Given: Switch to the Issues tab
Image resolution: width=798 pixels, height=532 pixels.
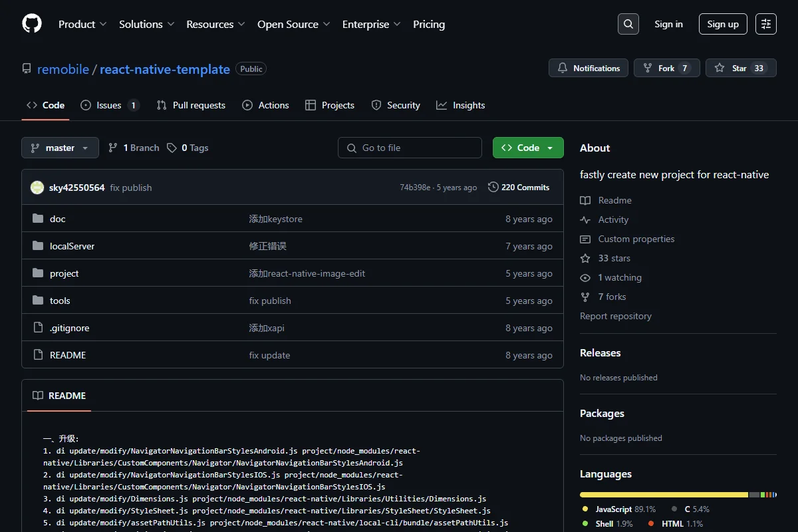Looking at the screenshot, I should [110, 105].
